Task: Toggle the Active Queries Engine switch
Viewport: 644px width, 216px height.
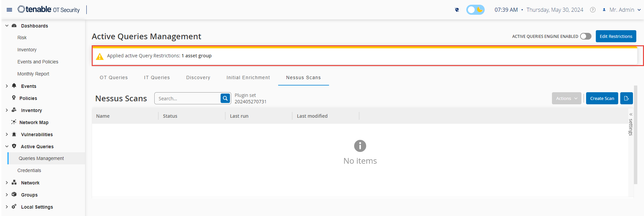Action: pyautogui.click(x=585, y=36)
